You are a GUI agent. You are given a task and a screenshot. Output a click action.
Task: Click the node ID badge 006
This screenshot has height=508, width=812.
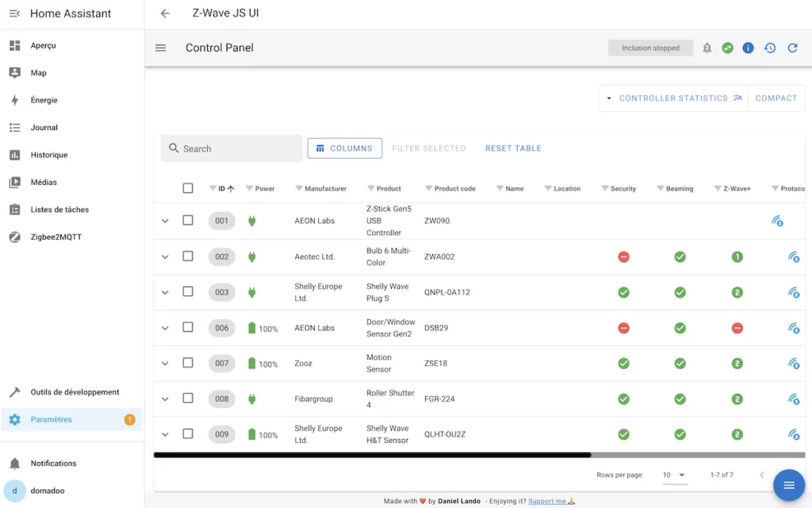[222, 328]
